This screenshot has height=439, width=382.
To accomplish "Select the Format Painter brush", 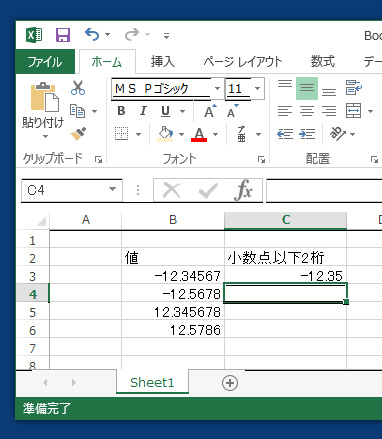I will point(78,134).
